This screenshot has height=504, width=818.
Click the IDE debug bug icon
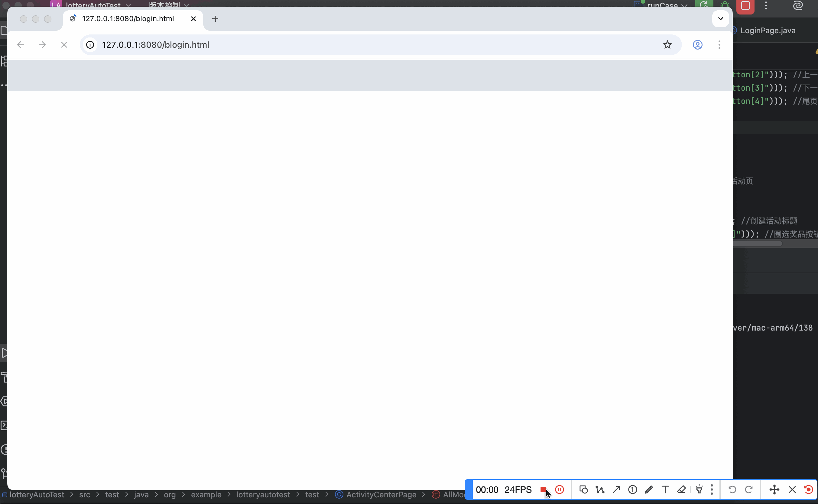point(725,5)
